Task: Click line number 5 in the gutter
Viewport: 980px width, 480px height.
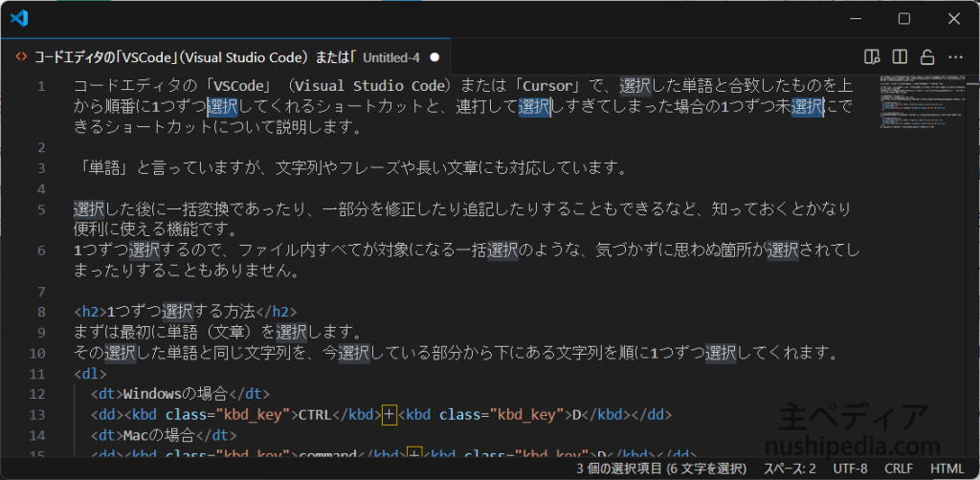Action: coord(41,209)
